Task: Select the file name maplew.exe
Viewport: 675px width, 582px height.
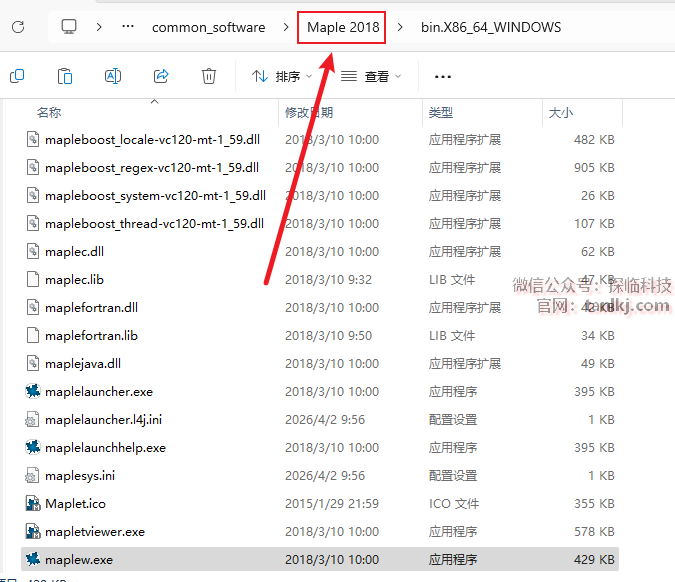Action: (79, 560)
